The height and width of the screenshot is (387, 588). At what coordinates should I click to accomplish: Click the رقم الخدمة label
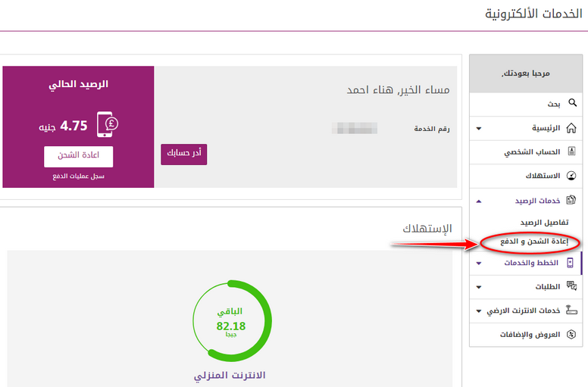432,129
